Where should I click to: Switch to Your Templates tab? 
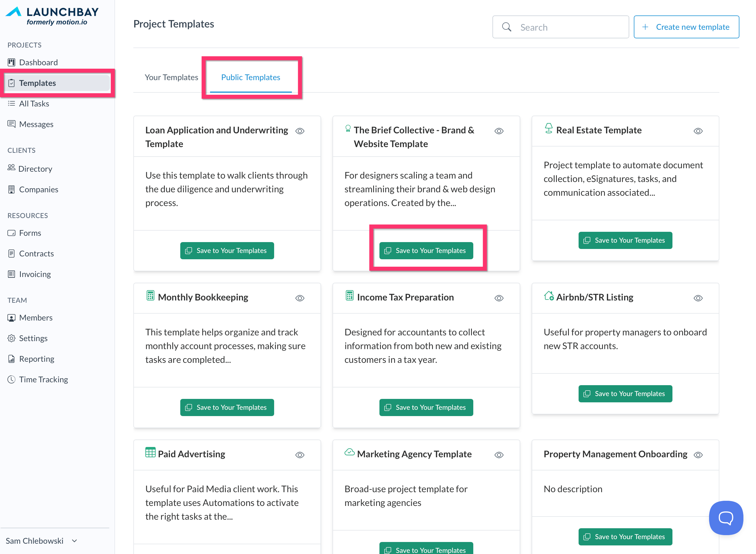171,78
